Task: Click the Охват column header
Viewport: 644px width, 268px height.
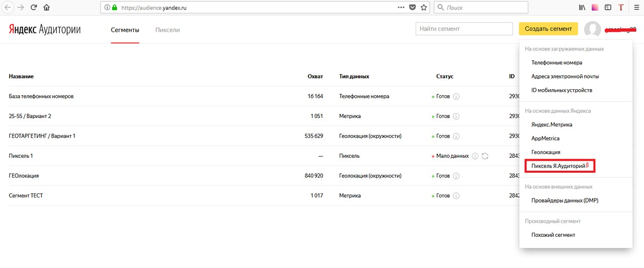Action: 315,77
